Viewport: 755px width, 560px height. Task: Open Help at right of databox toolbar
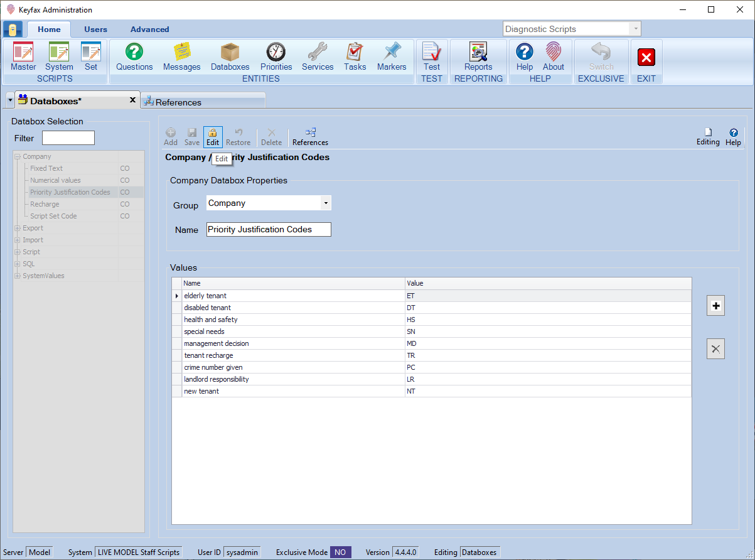733,137
